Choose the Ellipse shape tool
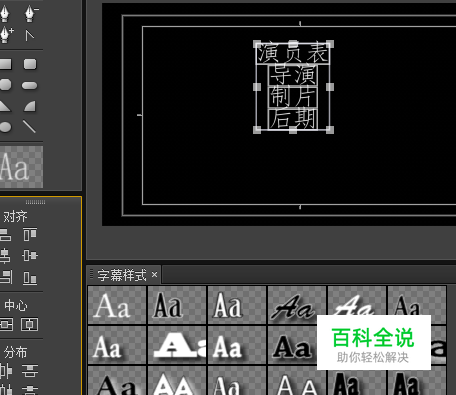The image size is (456, 395). click(5, 127)
